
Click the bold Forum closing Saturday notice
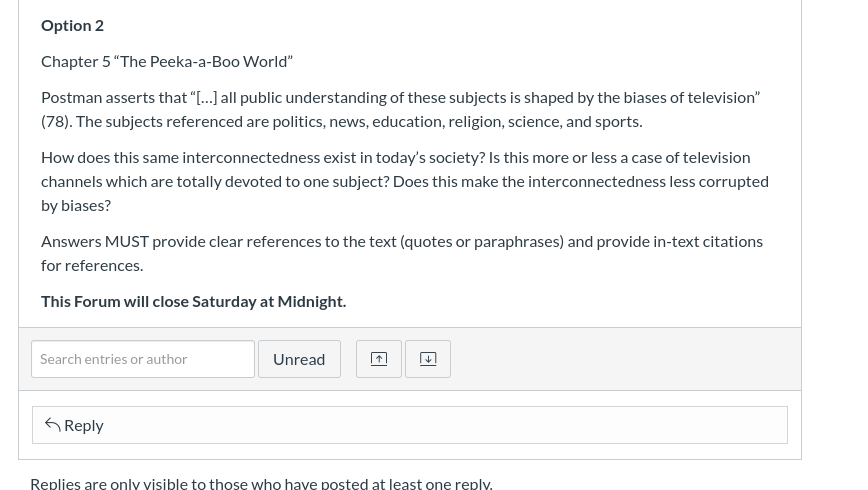[194, 302]
